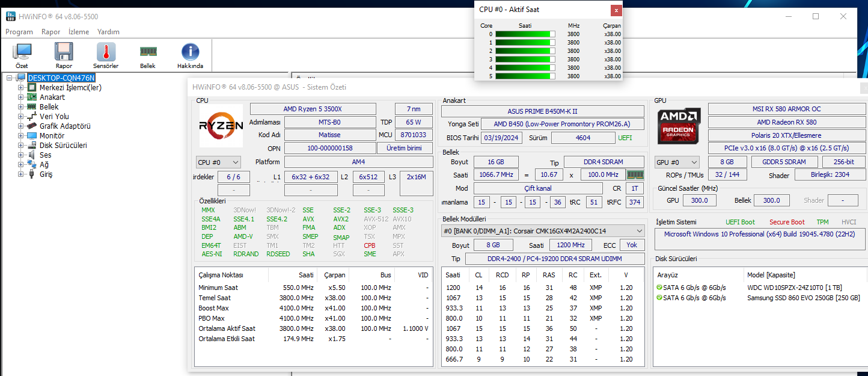Click Core 3 clock bar

point(525,59)
